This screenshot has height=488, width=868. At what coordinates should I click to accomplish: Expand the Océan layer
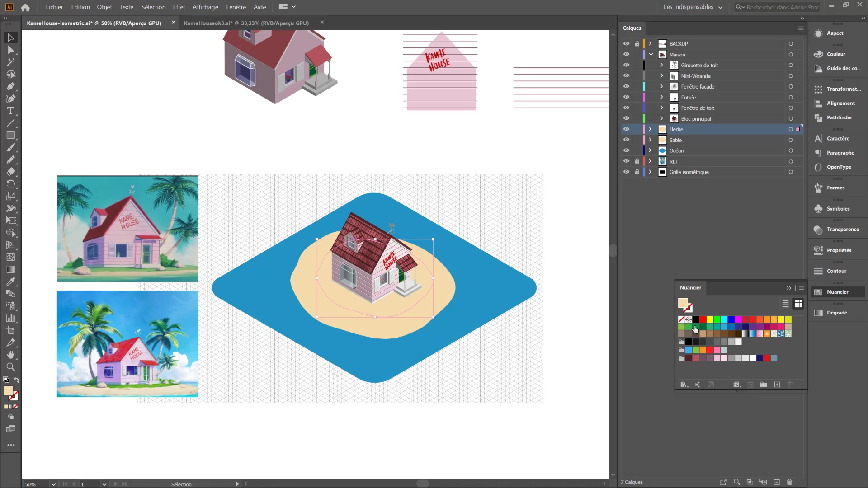pos(650,150)
